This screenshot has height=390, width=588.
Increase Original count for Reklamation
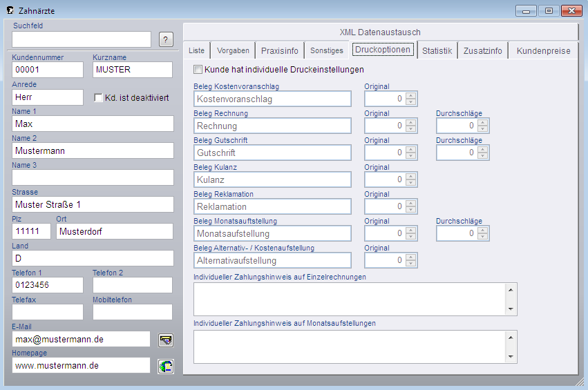(411, 204)
